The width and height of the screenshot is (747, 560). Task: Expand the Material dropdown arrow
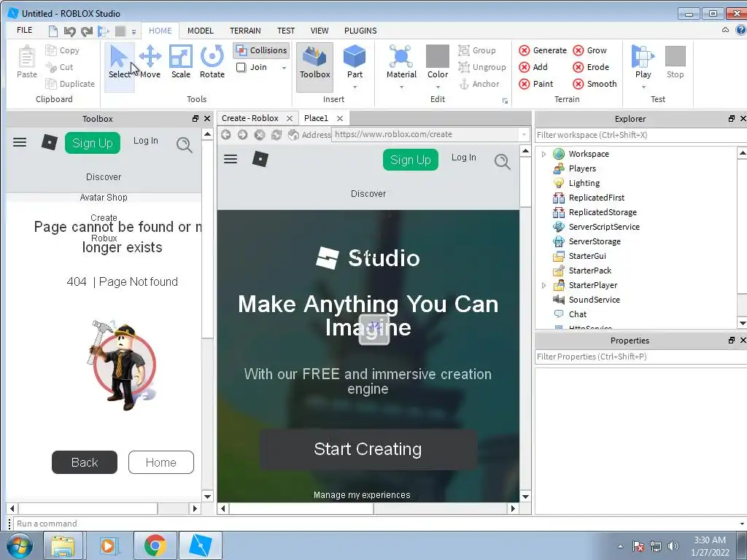point(401,87)
